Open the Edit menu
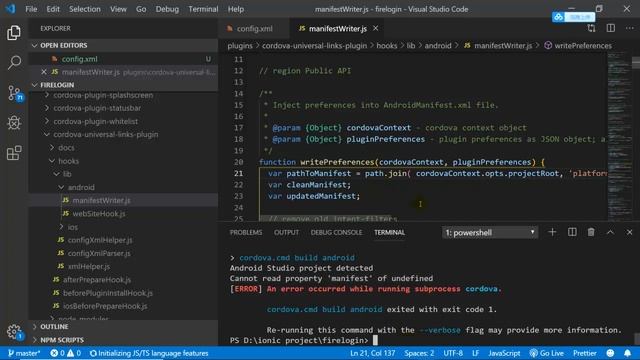 pos(53,9)
